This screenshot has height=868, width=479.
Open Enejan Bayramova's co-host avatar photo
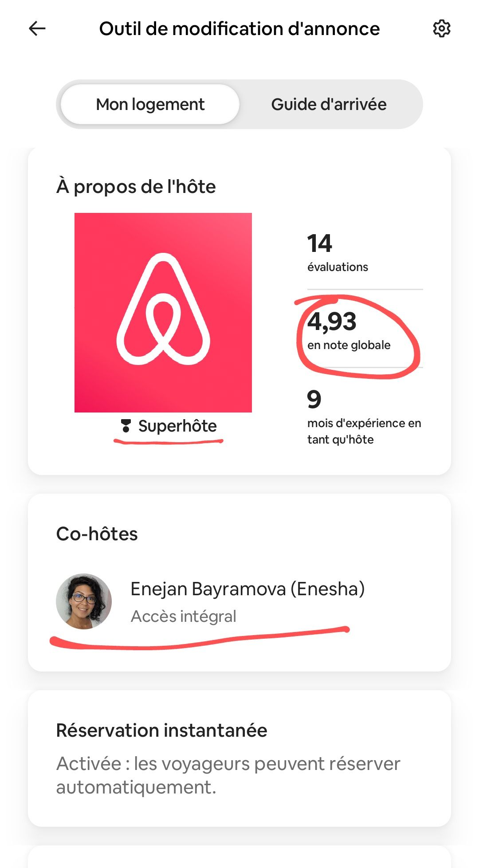84,601
